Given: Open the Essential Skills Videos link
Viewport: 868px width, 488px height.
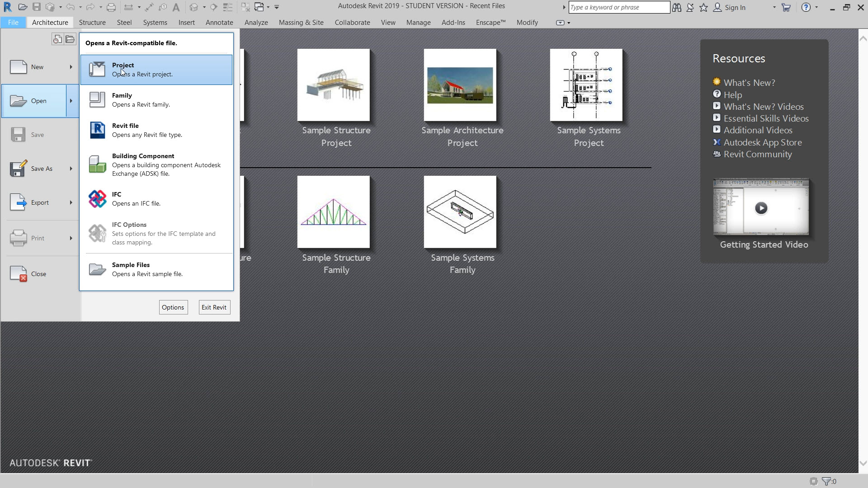Looking at the screenshot, I should (x=766, y=118).
